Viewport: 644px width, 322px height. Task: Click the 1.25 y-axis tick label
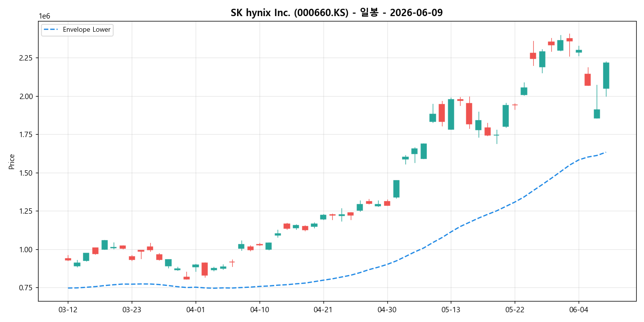pyautogui.click(x=26, y=211)
